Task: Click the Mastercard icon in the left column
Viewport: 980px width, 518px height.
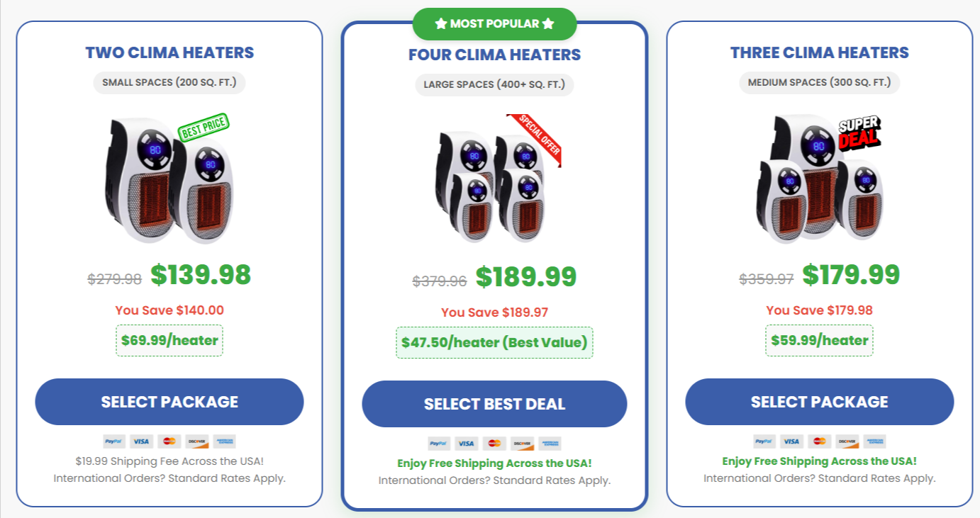Action: [x=168, y=442]
